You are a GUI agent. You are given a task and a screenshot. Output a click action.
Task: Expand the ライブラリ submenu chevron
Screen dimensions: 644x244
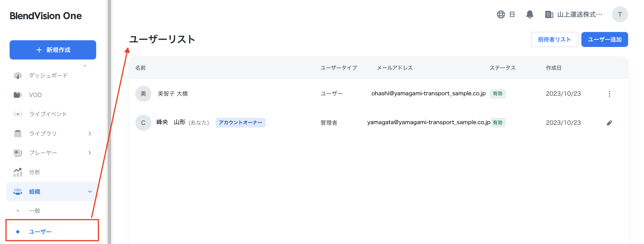coord(90,133)
